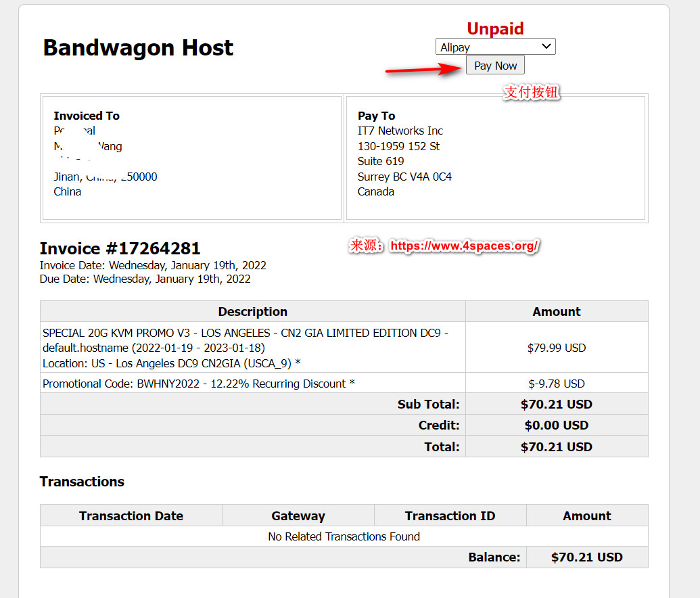Open the Alipay payment method dropdown
Viewport: 700px width, 598px height.
(x=494, y=46)
